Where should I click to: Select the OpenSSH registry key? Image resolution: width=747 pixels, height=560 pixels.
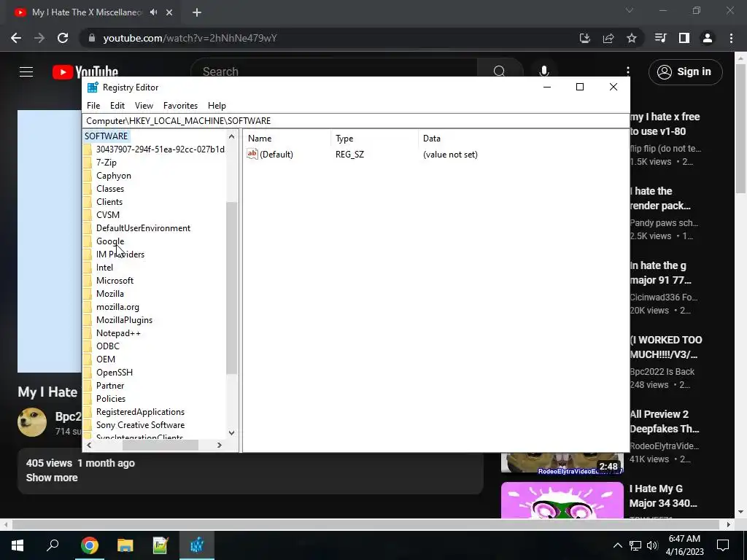coord(115,373)
